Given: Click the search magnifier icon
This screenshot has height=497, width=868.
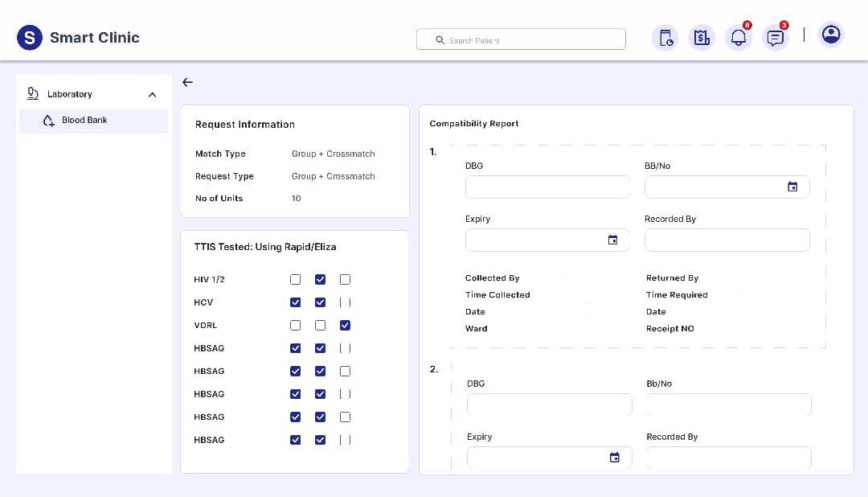Looking at the screenshot, I should (x=440, y=40).
